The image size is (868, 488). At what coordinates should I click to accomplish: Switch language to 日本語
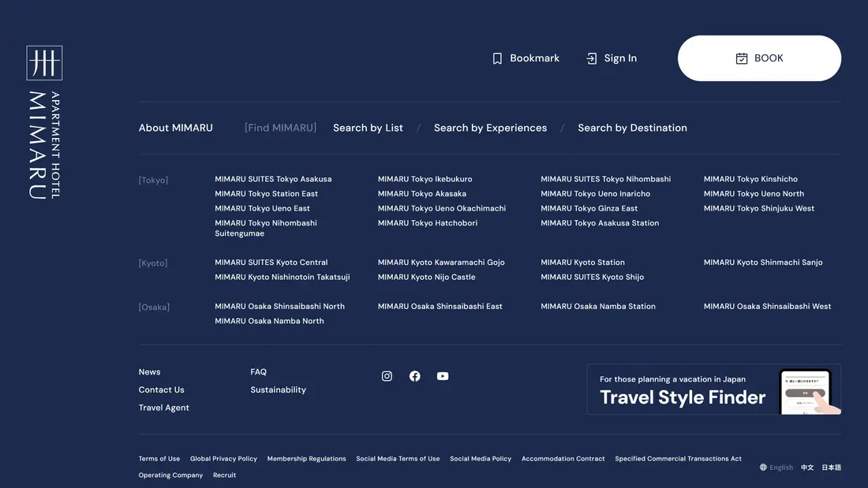point(832,468)
